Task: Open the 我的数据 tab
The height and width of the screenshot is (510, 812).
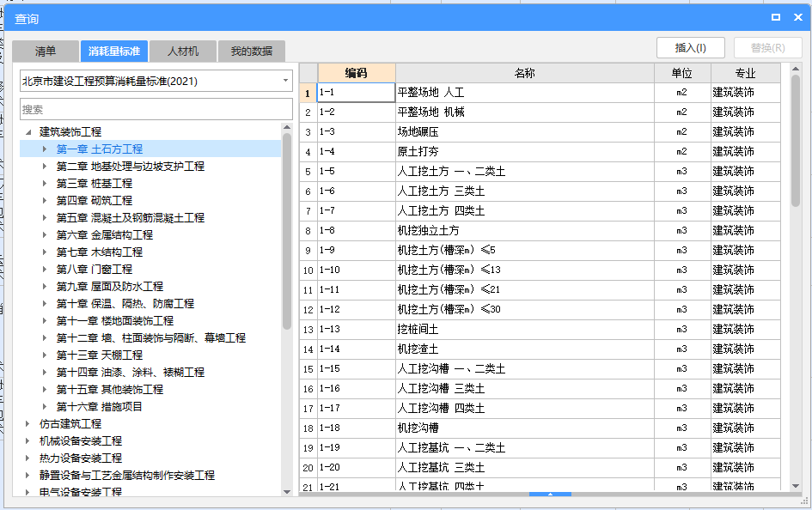Action: click(252, 52)
